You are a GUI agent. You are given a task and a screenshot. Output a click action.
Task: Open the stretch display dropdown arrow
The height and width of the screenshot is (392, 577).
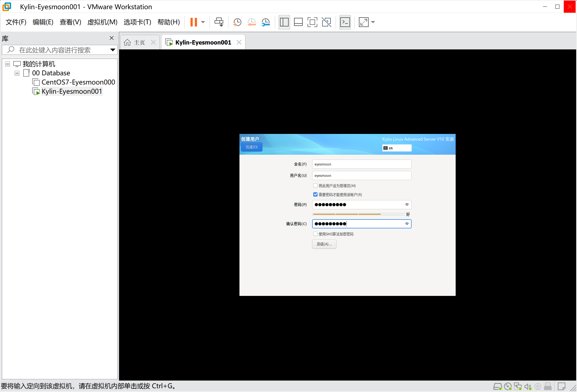[373, 22]
